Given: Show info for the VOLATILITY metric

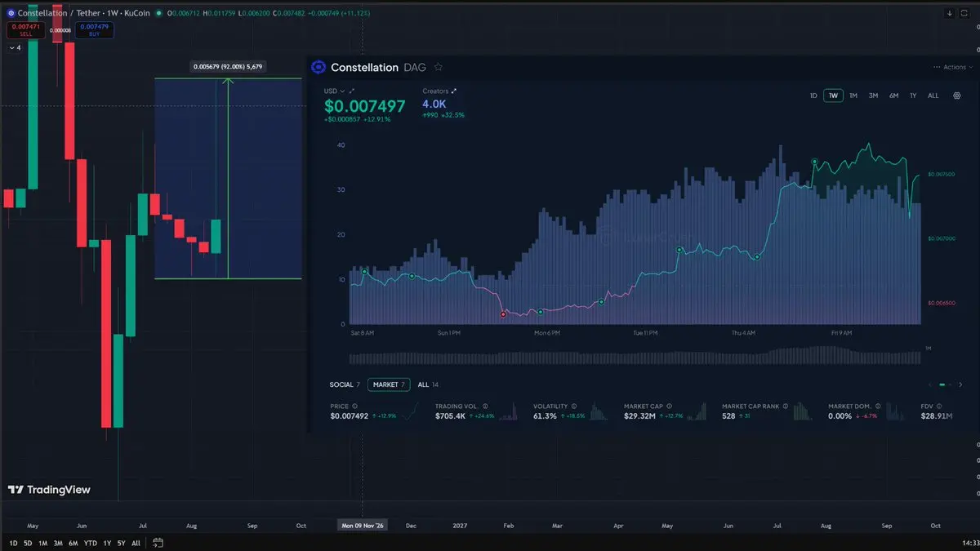Looking at the screenshot, I should pyautogui.click(x=574, y=406).
